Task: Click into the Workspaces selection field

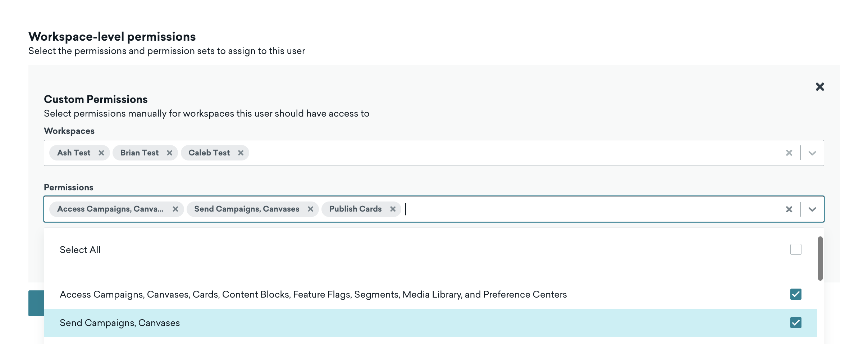Action: click(434, 153)
